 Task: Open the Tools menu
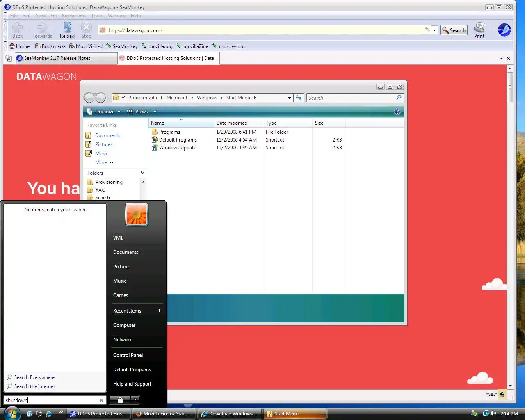[97, 16]
